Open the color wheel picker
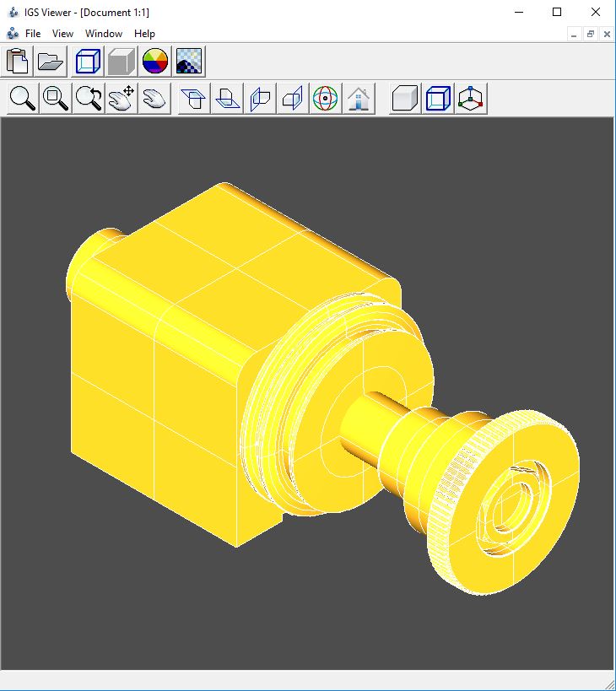The image size is (616, 691). tap(155, 62)
